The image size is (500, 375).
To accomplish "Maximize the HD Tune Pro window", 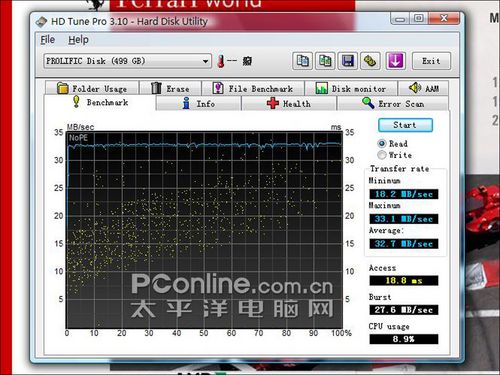I will pos(419,19).
